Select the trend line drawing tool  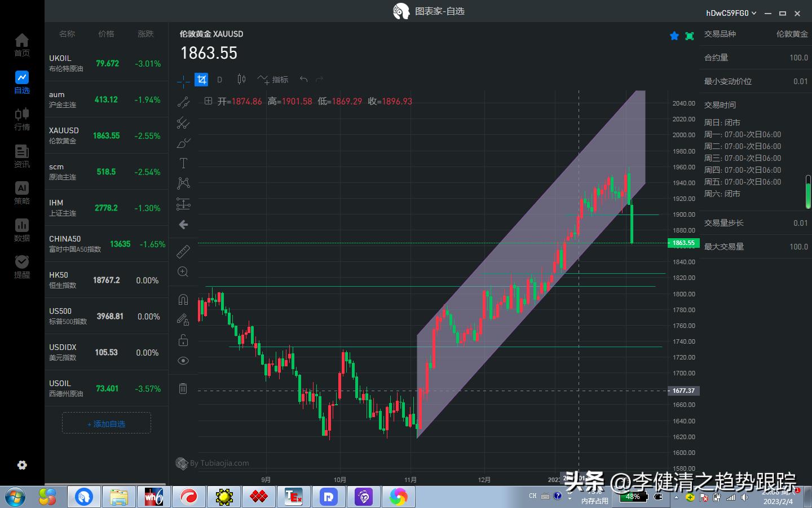click(183, 102)
